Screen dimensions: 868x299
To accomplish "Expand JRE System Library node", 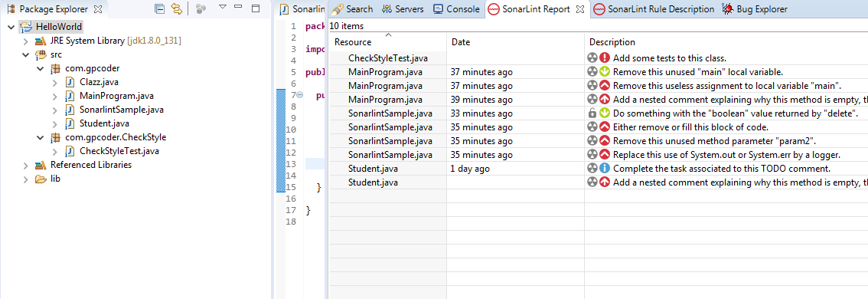I will [25, 41].
